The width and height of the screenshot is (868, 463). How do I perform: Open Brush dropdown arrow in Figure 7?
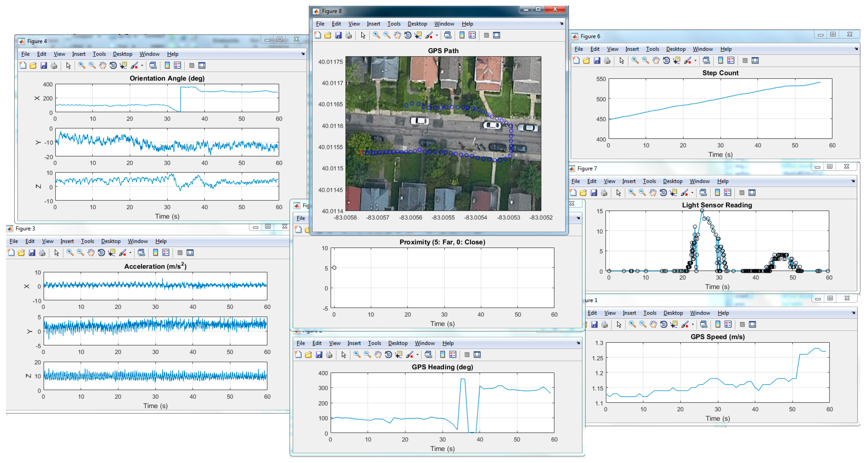click(692, 192)
